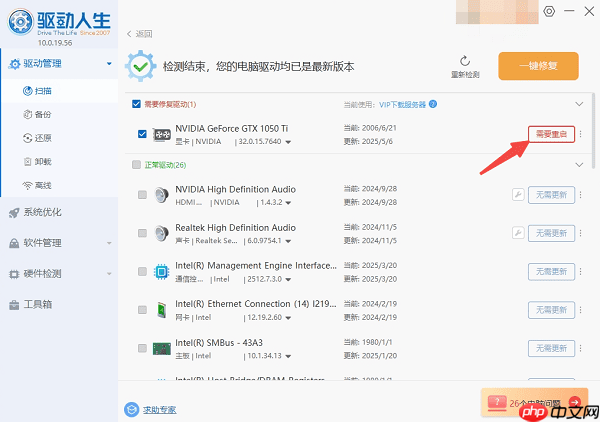
Task: Tick checkbox for Realtek High Definition Audio
Action: coord(142,233)
